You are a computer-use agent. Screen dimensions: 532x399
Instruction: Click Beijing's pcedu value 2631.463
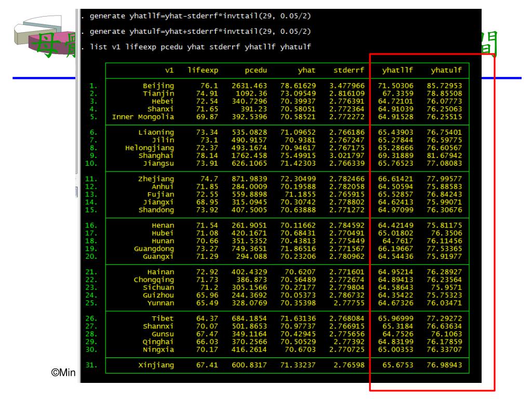tap(249, 86)
